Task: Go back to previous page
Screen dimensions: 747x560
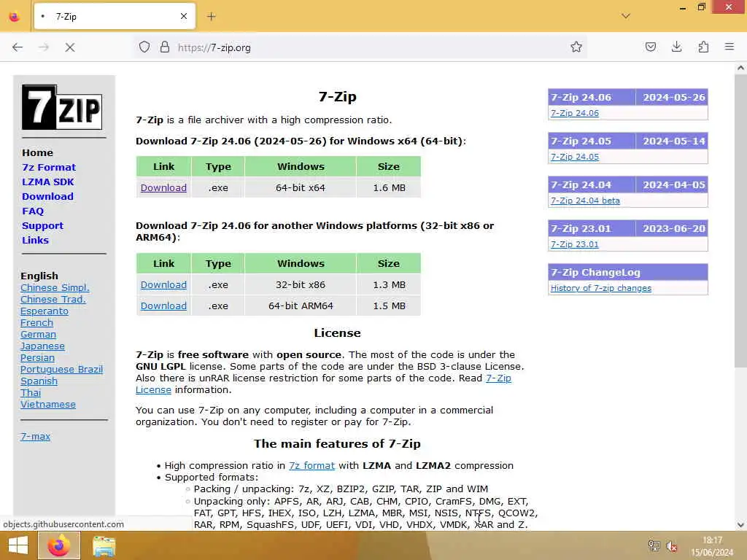Action: [18, 47]
